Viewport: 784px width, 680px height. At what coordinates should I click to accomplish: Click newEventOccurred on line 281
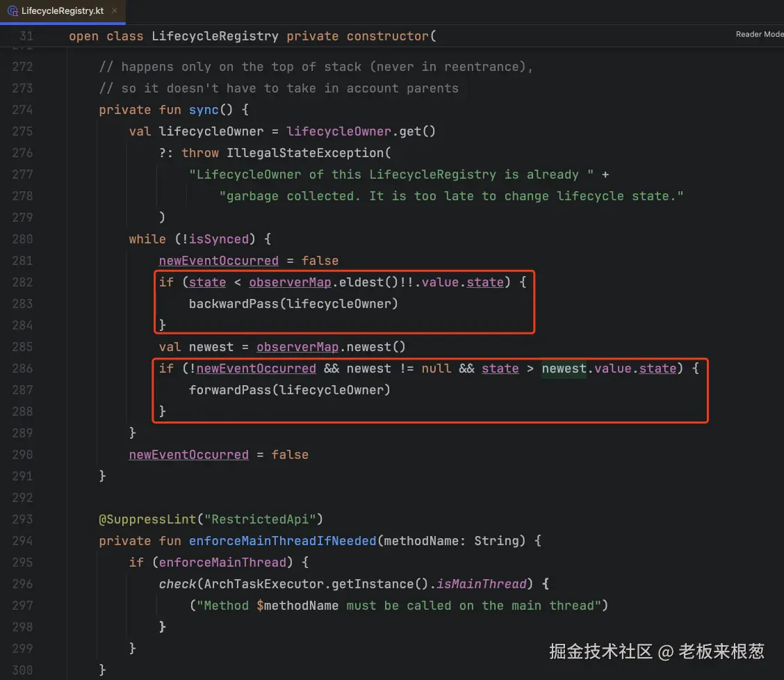(x=218, y=261)
